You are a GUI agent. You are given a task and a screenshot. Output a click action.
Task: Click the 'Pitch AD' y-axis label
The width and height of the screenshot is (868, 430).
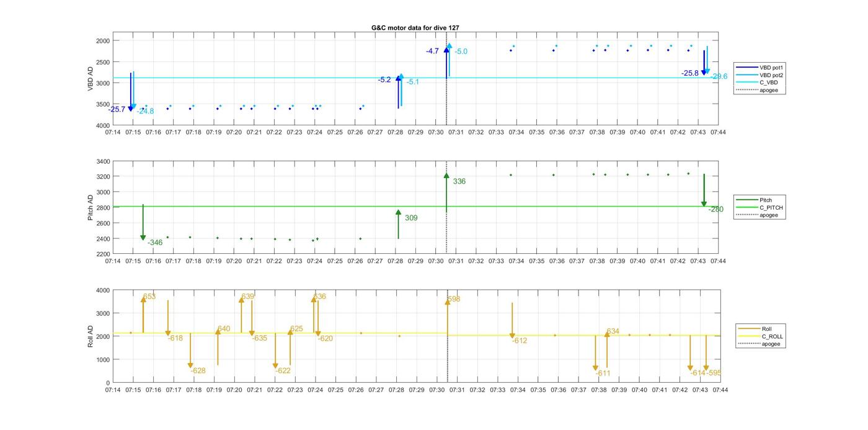point(91,207)
